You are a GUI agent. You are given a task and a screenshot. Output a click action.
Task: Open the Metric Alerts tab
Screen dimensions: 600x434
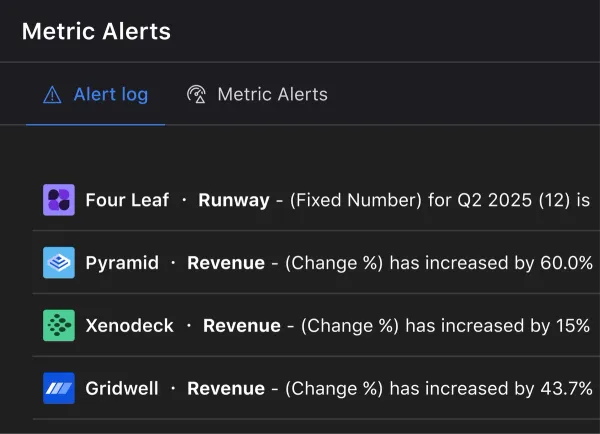272,95
